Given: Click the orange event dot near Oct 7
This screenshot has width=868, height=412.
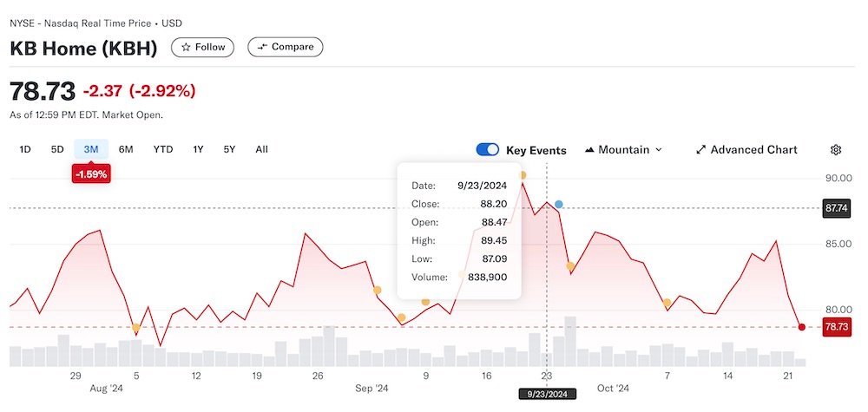Looking at the screenshot, I should (667, 304).
